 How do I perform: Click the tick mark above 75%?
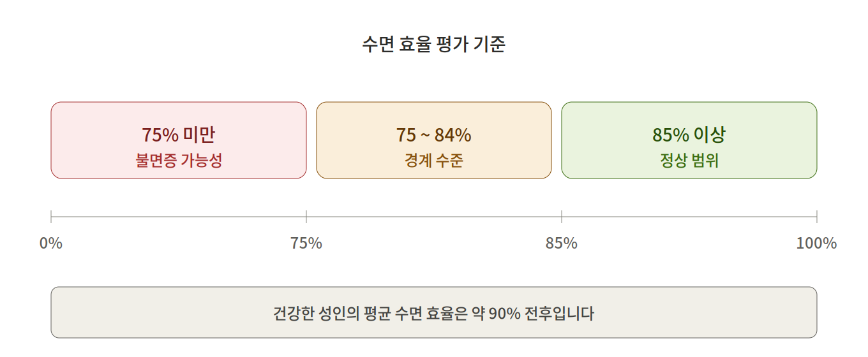pyautogui.click(x=306, y=217)
